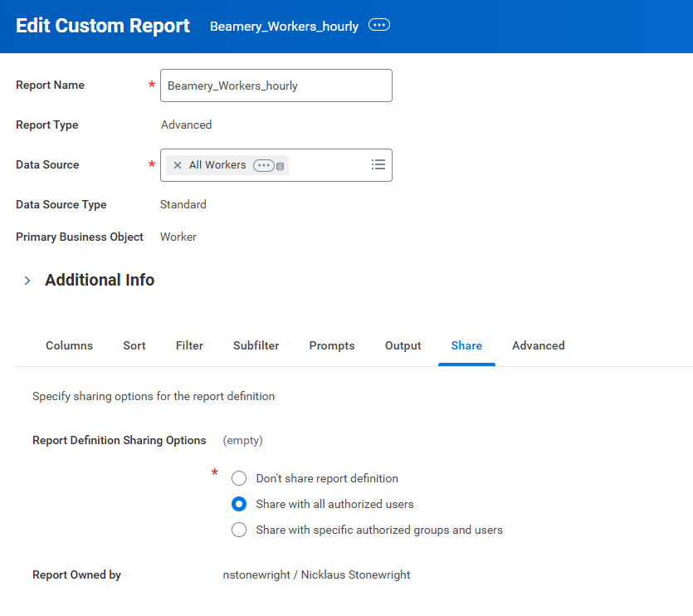Image resolution: width=693 pixels, height=616 pixels.
Task: Remove the All Workers data source chip
Action: [177, 165]
